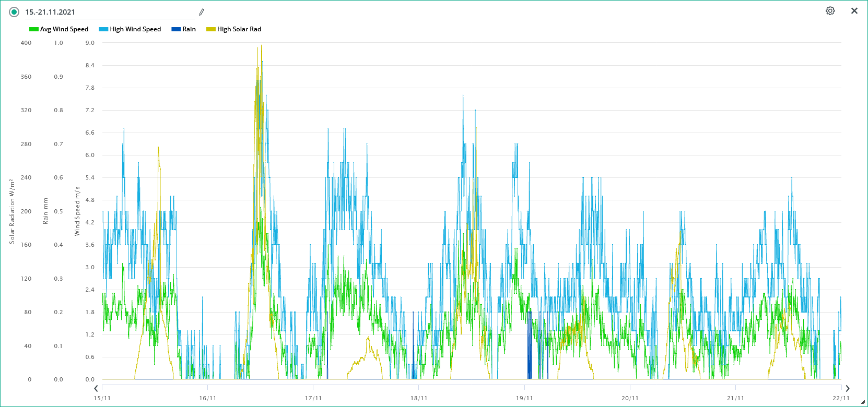Viewport: 868px width, 407px height.
Task: Click the pencil icon to edit the title
Action: (202, 12)
